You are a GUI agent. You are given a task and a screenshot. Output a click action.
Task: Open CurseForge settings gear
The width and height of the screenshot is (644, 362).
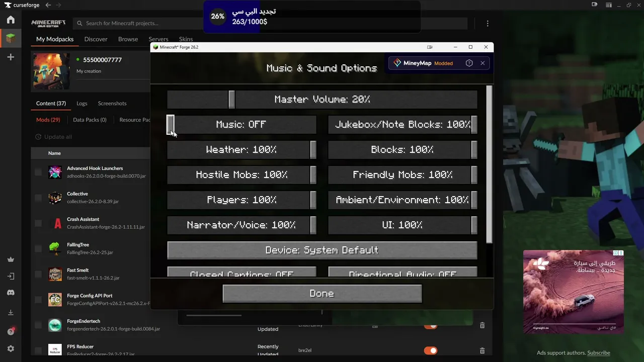tap(11, 348)
